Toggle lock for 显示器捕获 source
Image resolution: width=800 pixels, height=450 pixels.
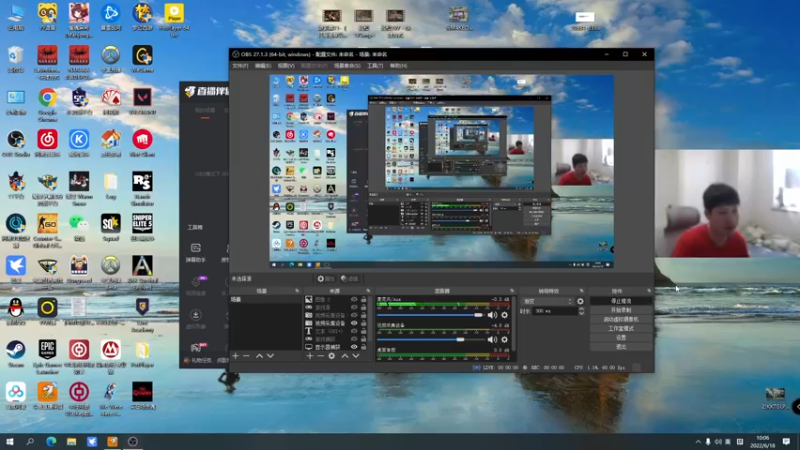[x=363, y=347]
